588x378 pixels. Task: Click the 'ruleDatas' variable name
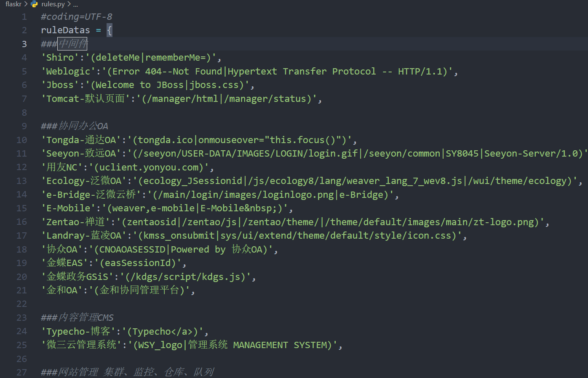(x=65, y=30)
